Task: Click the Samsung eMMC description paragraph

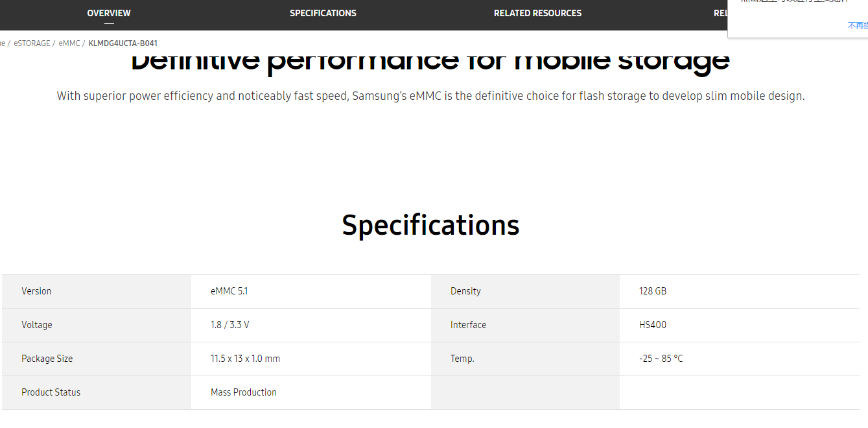Action: point(430,96)
